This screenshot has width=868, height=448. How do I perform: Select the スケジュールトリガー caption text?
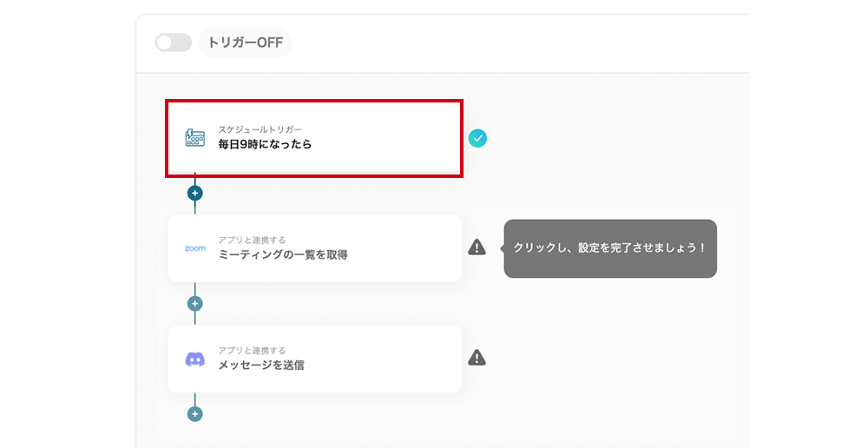tap(260, 129)
